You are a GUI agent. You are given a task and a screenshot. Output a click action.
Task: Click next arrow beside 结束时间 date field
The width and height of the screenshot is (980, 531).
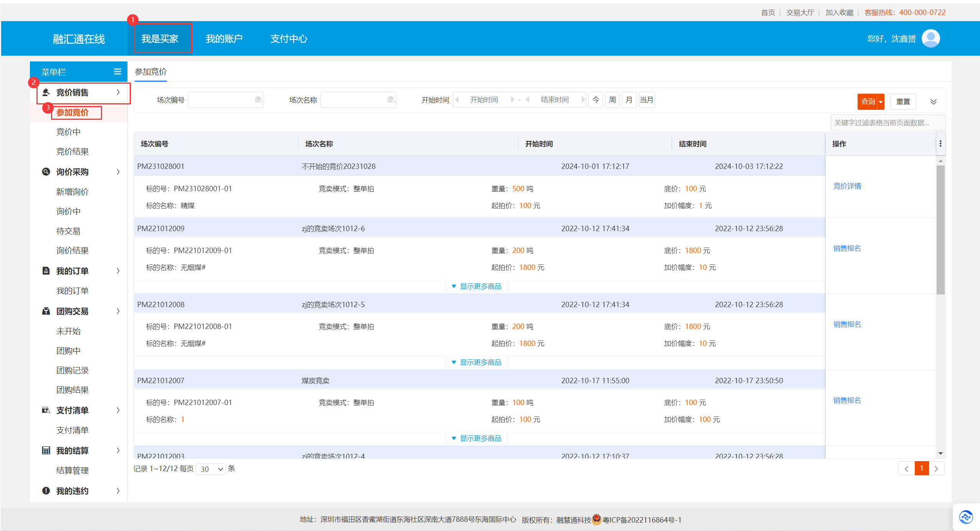coord(583,100)
